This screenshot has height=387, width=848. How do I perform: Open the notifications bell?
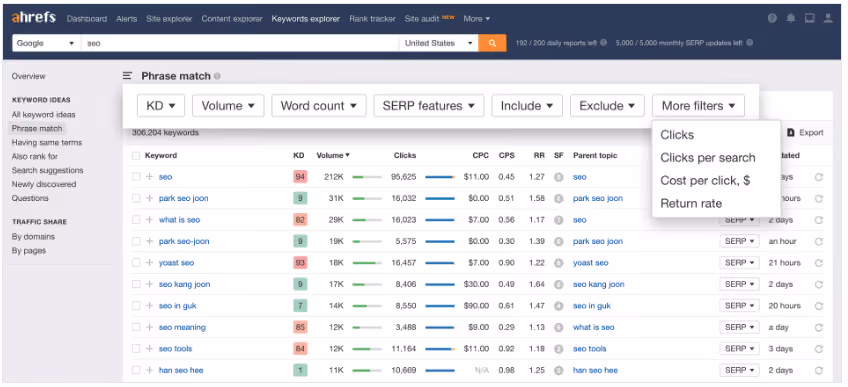[791, 18]
